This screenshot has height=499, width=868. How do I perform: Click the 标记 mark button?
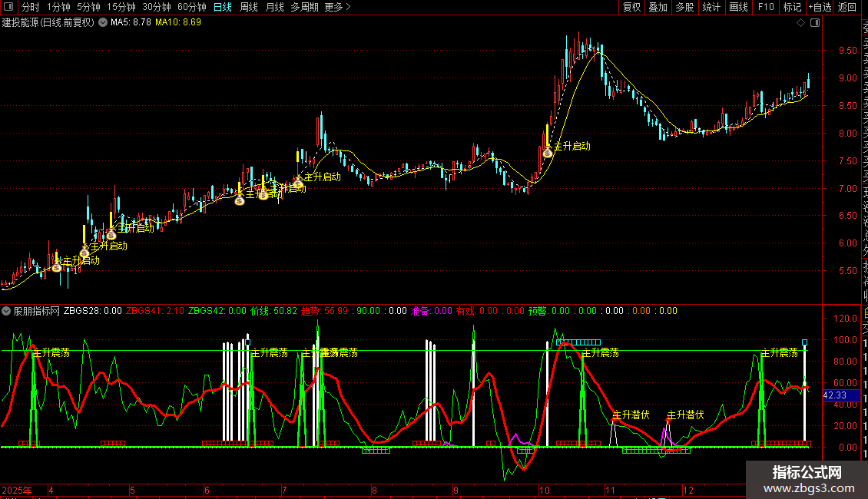point(792,7)
